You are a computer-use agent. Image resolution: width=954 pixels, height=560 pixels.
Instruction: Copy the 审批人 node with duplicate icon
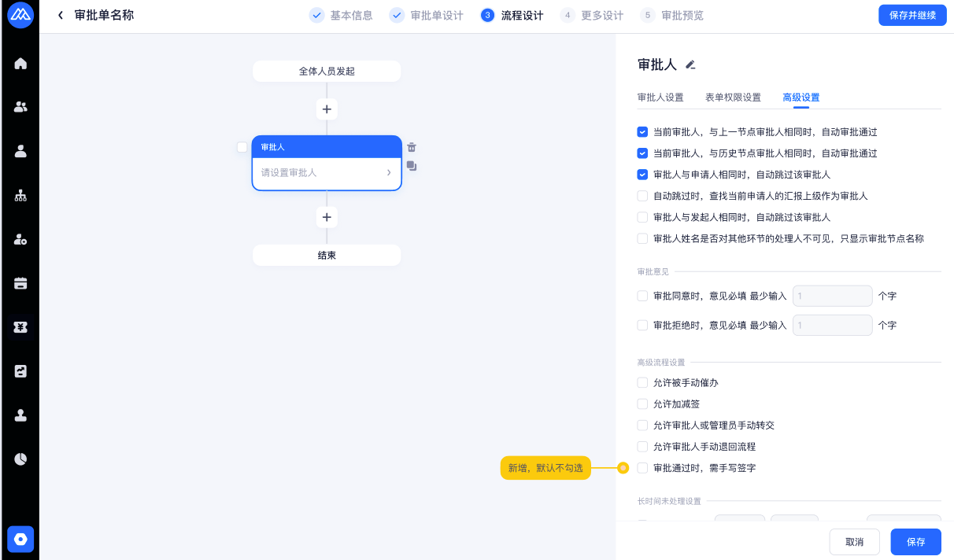click(x=412, y=166)
